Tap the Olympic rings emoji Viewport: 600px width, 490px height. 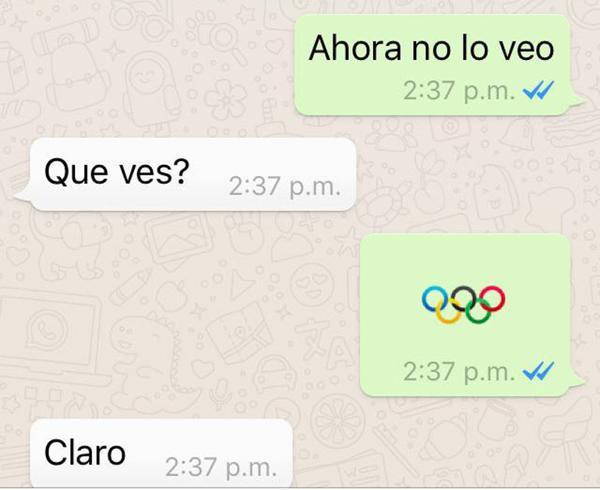(x=463, y=305)
